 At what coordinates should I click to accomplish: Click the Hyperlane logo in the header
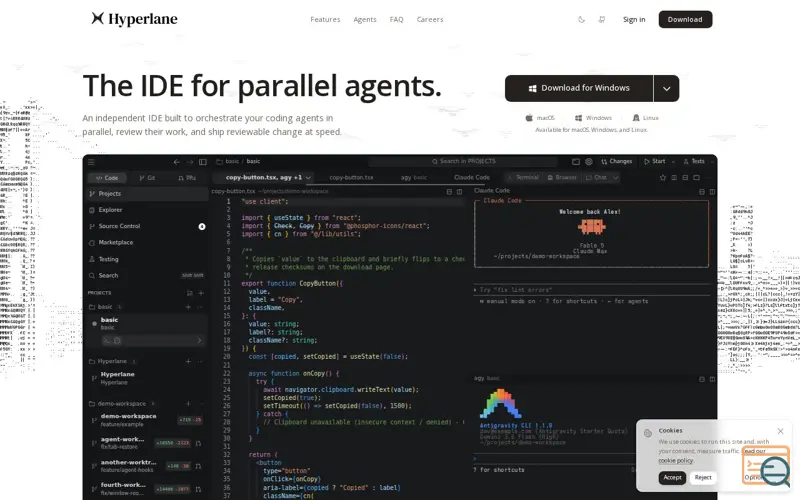pyautogui.click(x=134, y=19)
